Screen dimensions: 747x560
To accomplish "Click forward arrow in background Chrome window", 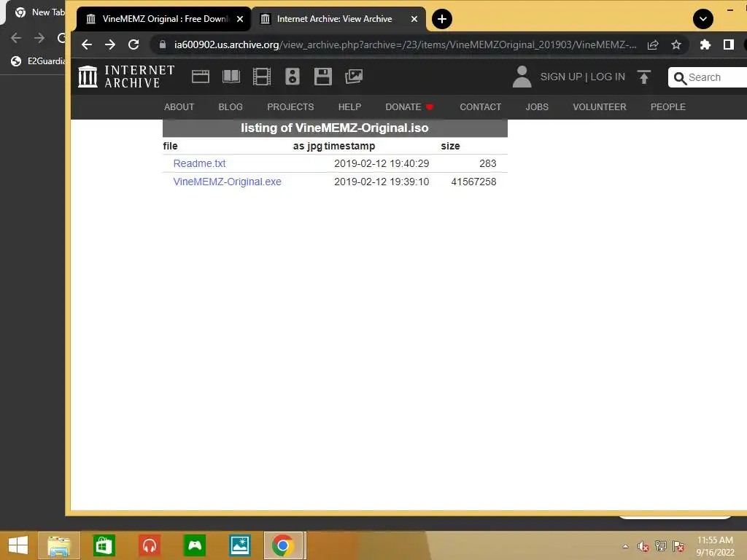I will (39, 38).
